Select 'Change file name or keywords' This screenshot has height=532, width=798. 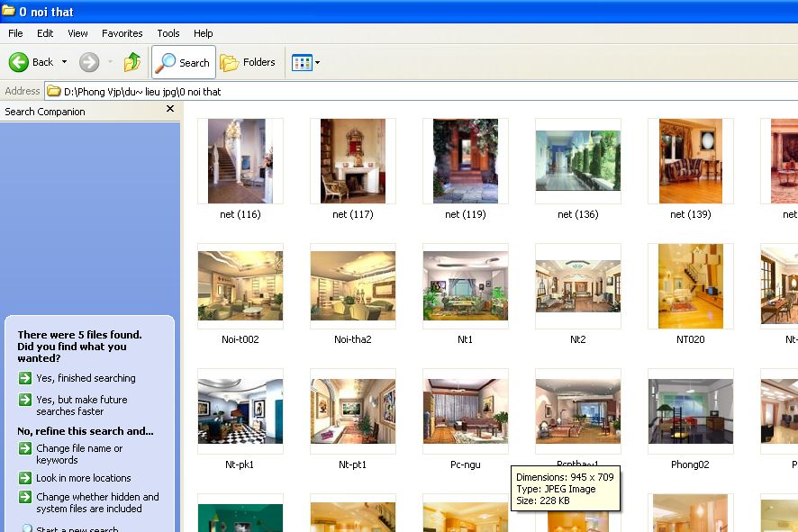coord(79,455)
